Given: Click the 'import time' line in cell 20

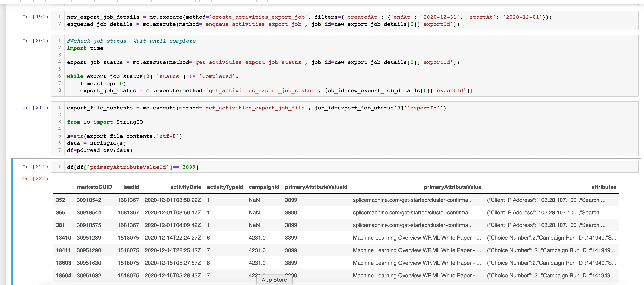Looking at the screenshot, I should point(85,48).
